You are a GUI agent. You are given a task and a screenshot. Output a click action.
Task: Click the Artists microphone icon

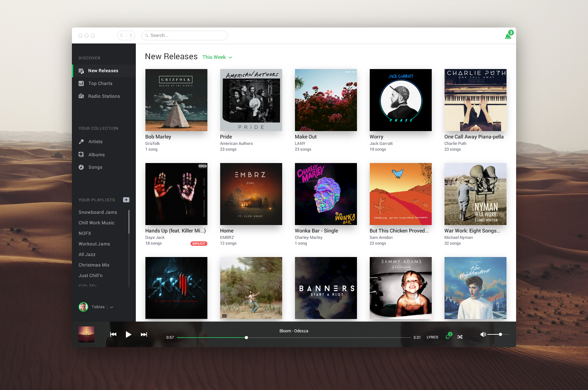point(81,142)
